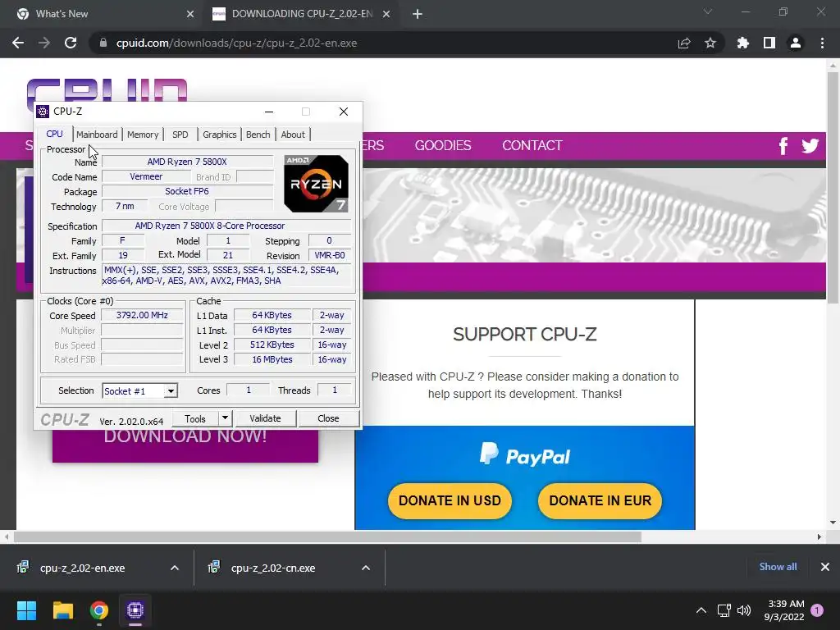Select the AMD Ryzen 7 5800X name field
Screen dimensions: 840x630
187,162
